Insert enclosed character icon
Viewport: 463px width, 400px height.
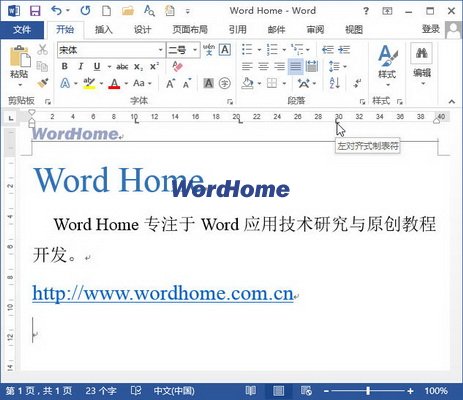coord(225,83)
